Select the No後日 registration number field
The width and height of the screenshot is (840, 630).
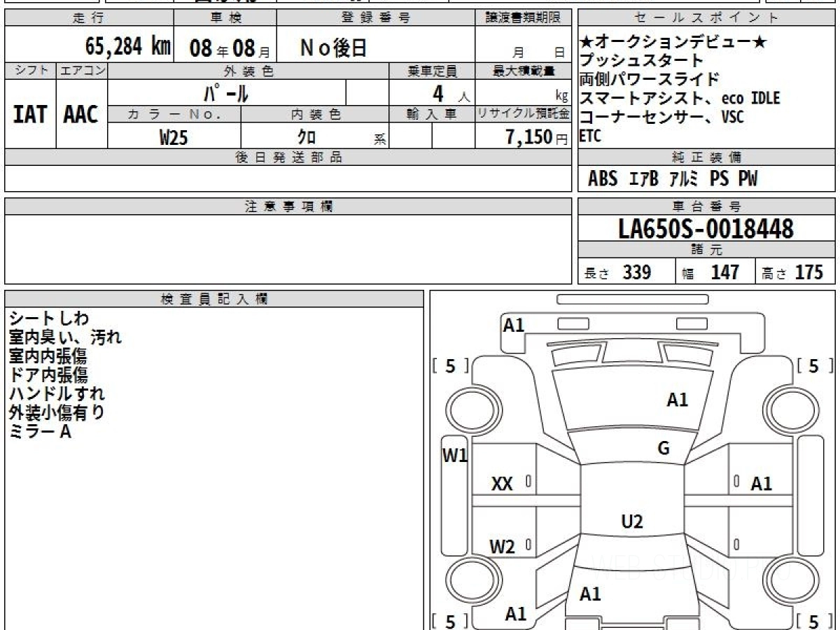[x=334, y=48]
